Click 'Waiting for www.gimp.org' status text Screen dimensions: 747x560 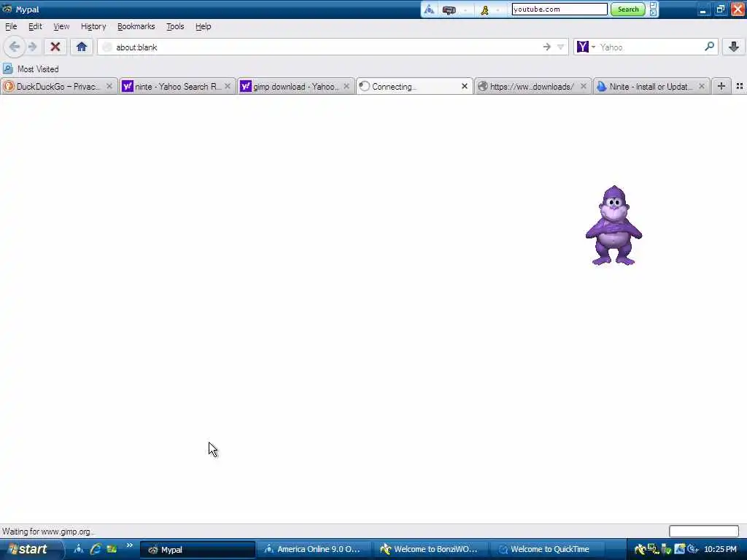click(x=48, y=532)
